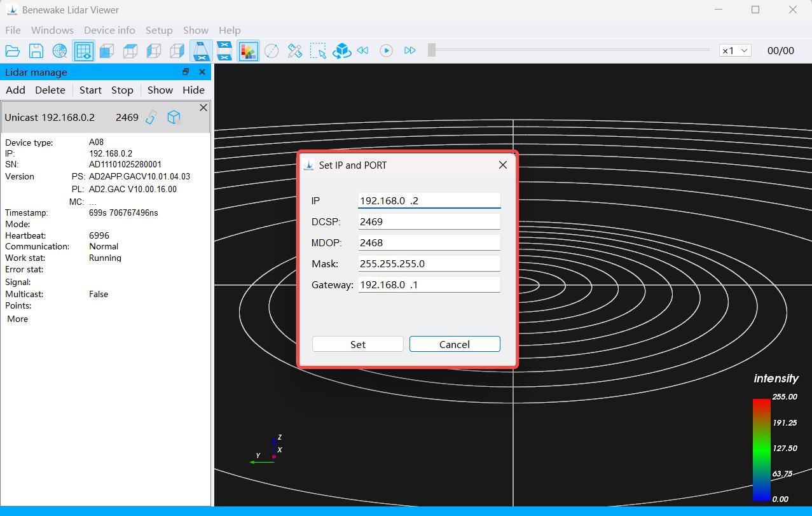Screen dimensions: 812x516
Task: Open the Setup menu
Action: (159, 30)
